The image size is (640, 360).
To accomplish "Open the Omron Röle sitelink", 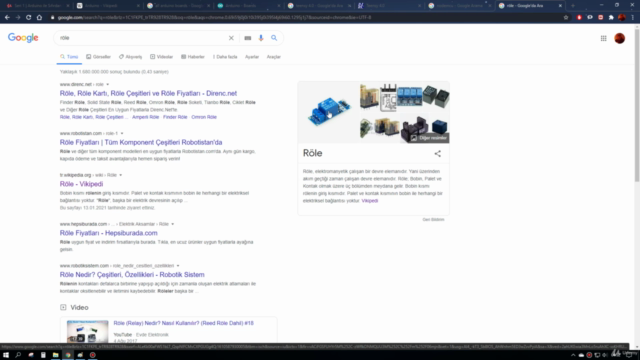I will coord(204,117).
